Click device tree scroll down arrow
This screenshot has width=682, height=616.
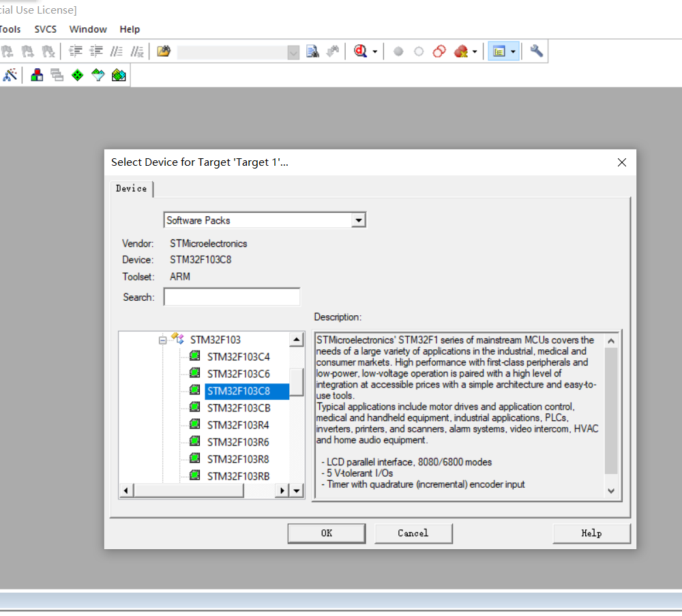tap(297, 490)
